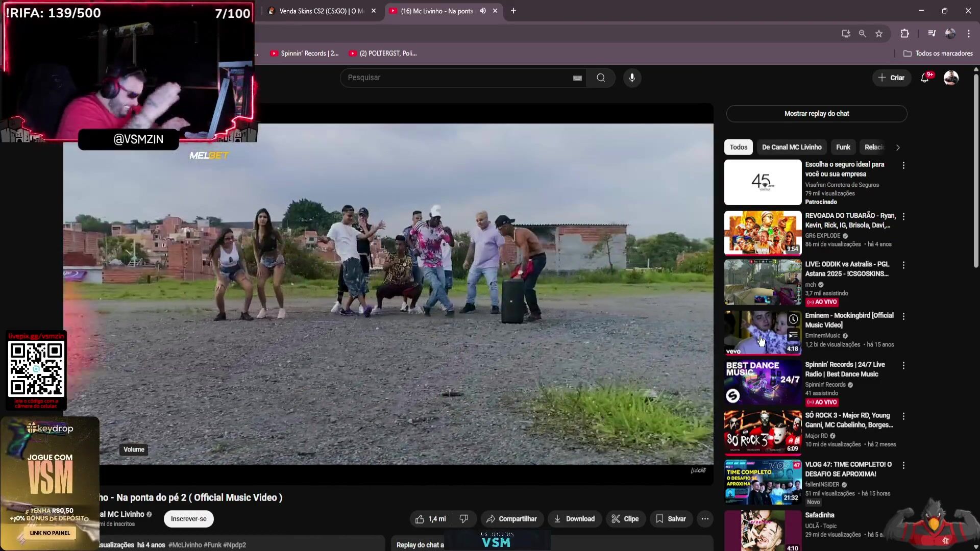Open media controls icon in Chrome toolbar
This screenshot has height=551, width=980.
click(x=932, y=34)
